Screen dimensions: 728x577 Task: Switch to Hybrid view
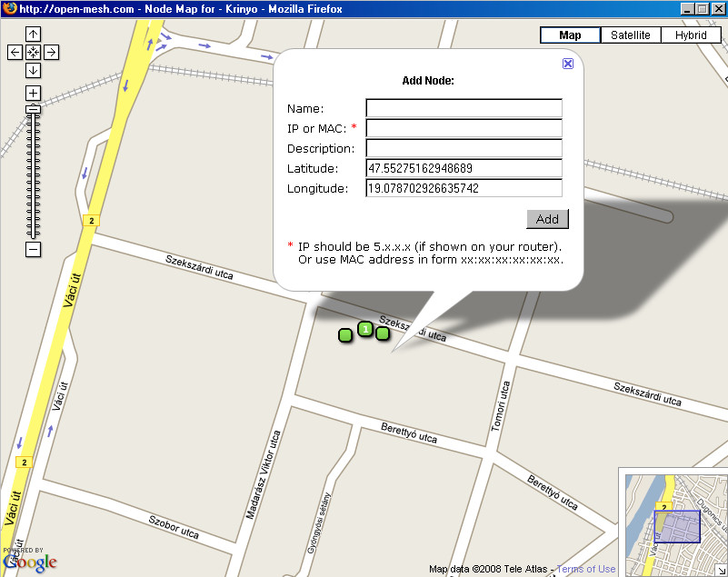691,35
